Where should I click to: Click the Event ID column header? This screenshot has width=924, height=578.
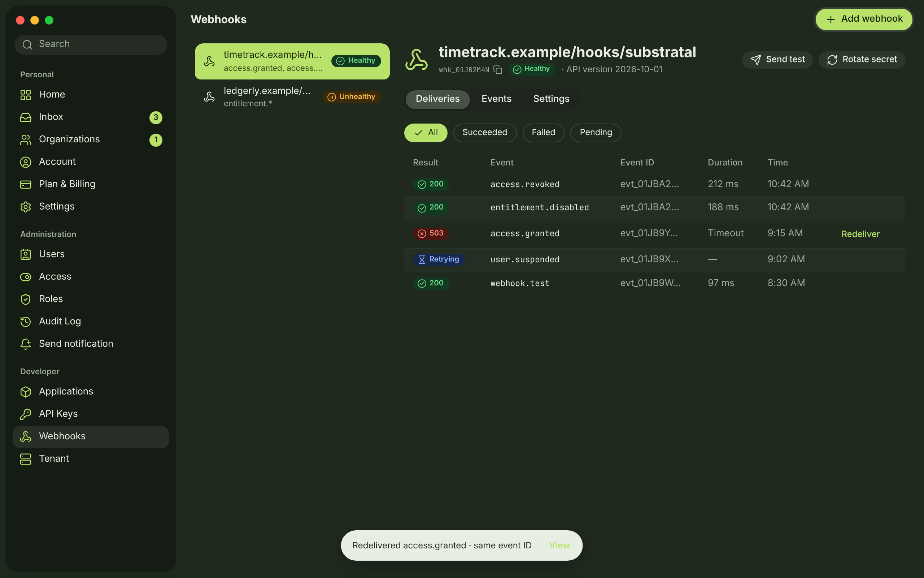click(637, 163)
